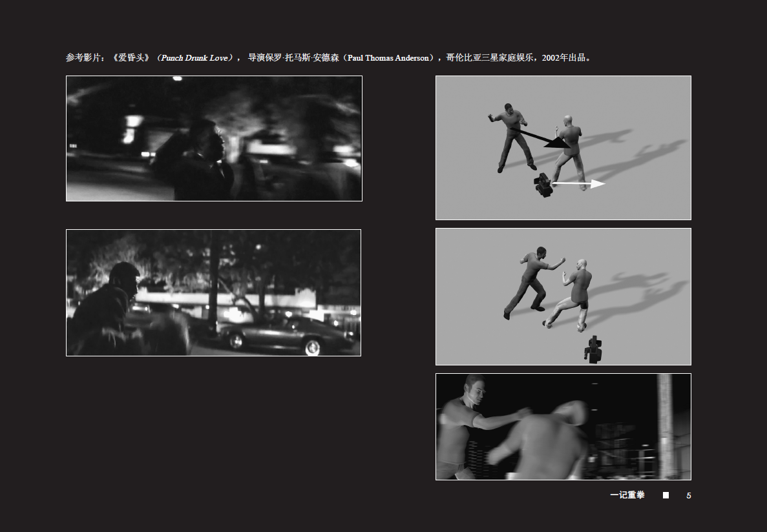Click the text '2002年出品'
This screenshot has height=532, width=767.
(563, 57)
